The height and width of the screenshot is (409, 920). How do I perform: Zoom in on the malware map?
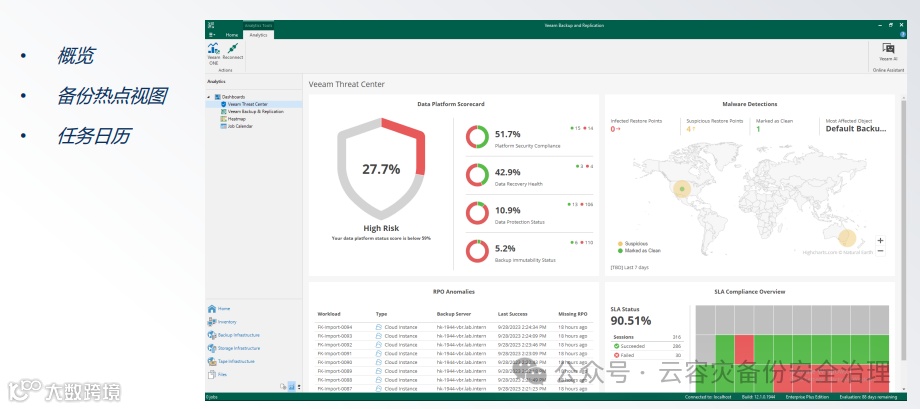pyautogui.click(x=880, y=241)
